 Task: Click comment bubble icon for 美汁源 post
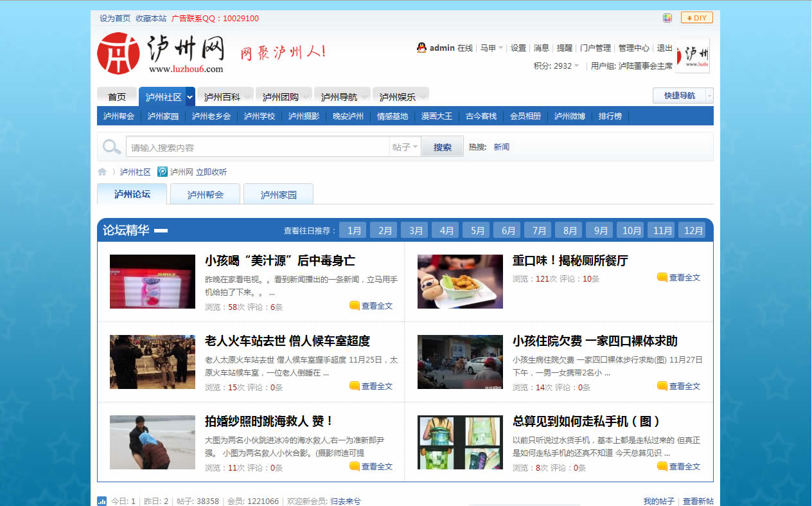coord(354,306)
